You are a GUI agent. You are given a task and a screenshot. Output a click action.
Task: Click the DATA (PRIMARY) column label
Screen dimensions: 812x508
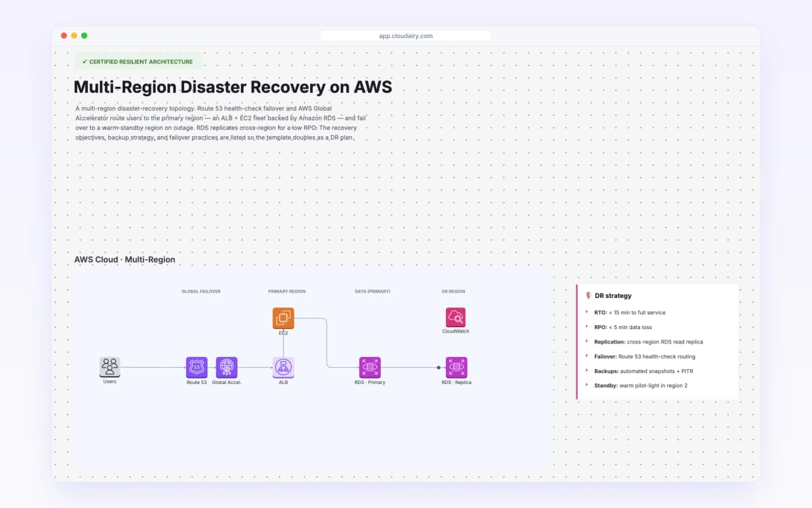tap(372, 291)
